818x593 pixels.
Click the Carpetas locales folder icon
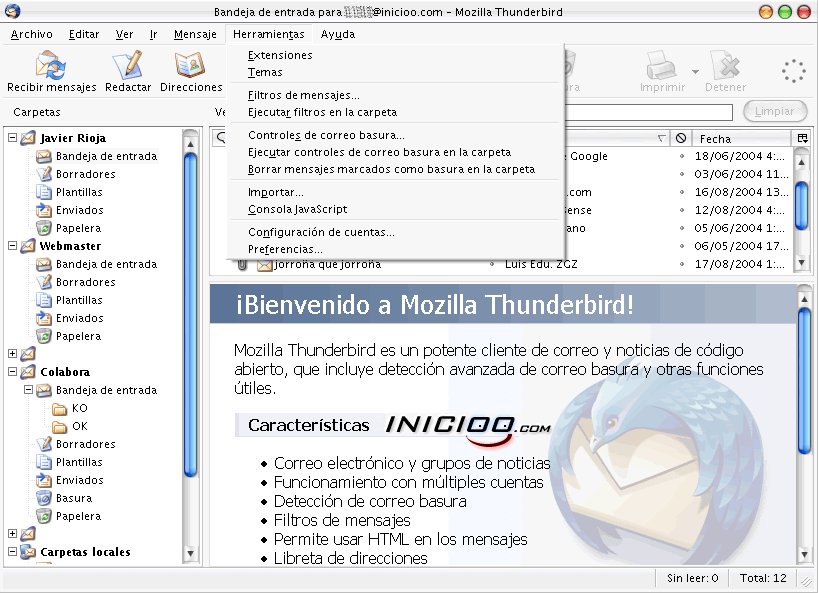coord(28,552)
